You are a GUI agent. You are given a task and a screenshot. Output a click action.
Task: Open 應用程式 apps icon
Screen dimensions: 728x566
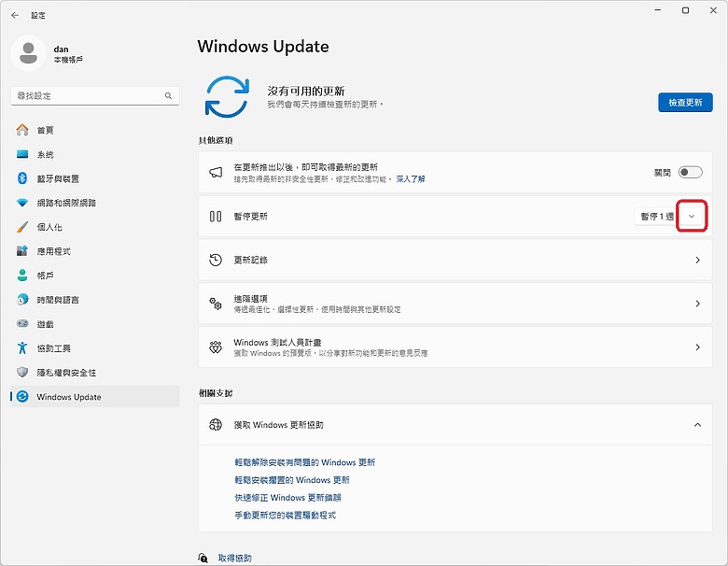(22, 251)
